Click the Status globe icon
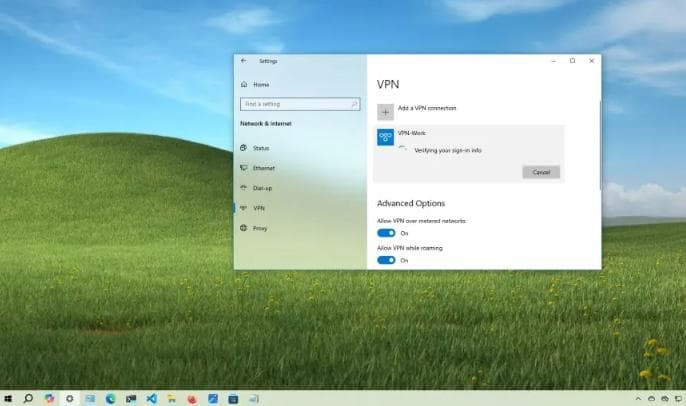The width and height of the screenshot is (686, 406). [x=244, y=148]
